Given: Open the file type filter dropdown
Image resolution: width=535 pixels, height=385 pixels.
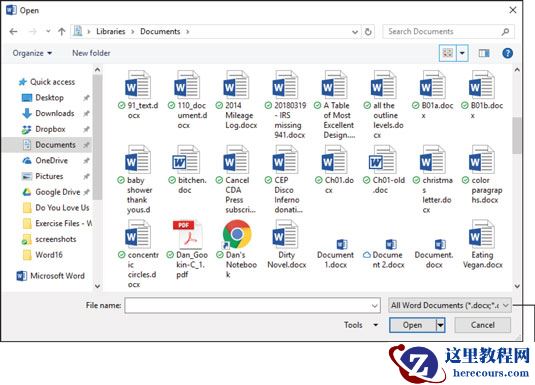Looking at the screenshot, I should (450, 305).
